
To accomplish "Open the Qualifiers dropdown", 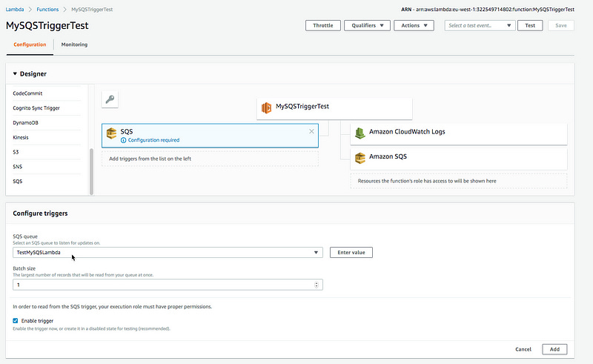I will [367, 25].
